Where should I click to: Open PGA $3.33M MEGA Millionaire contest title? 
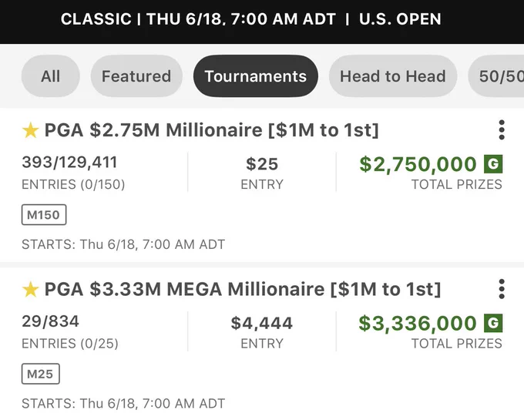point(243,289)
